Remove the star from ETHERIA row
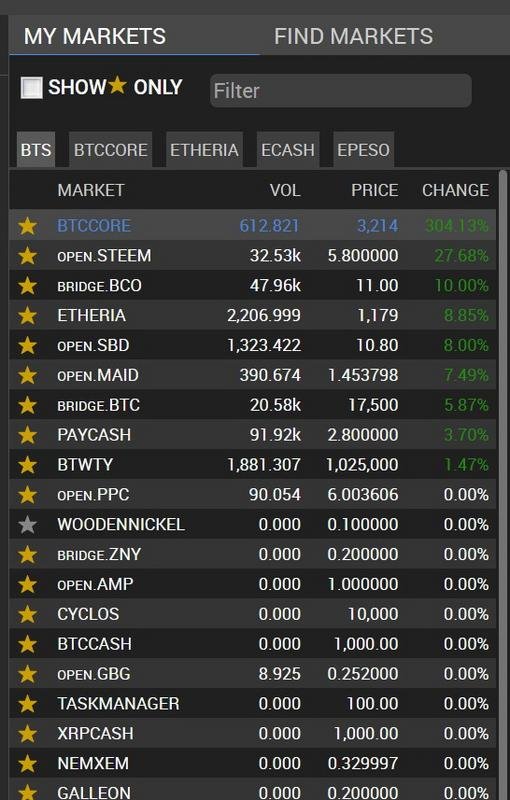Screen dimensions: 510x800 (x=28, y=315)
